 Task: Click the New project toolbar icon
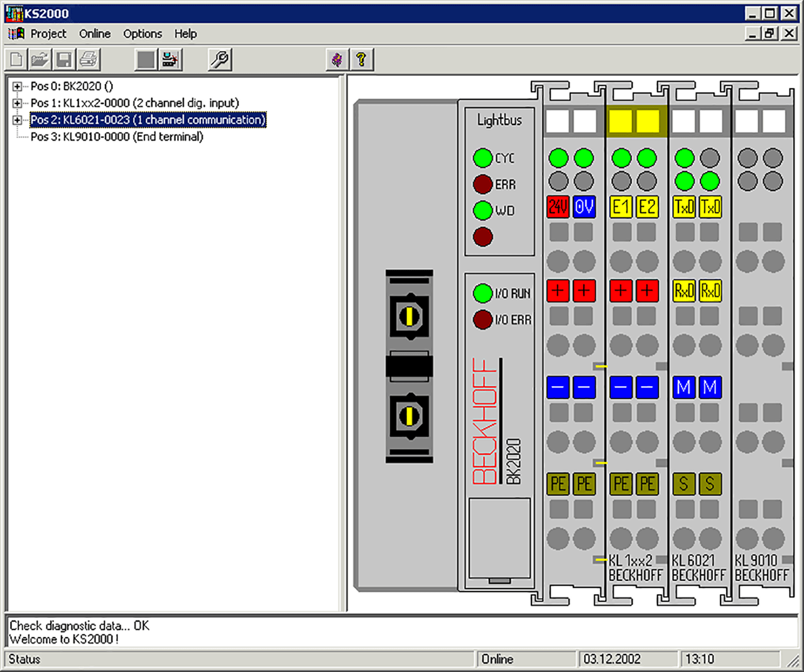(16, 60)
